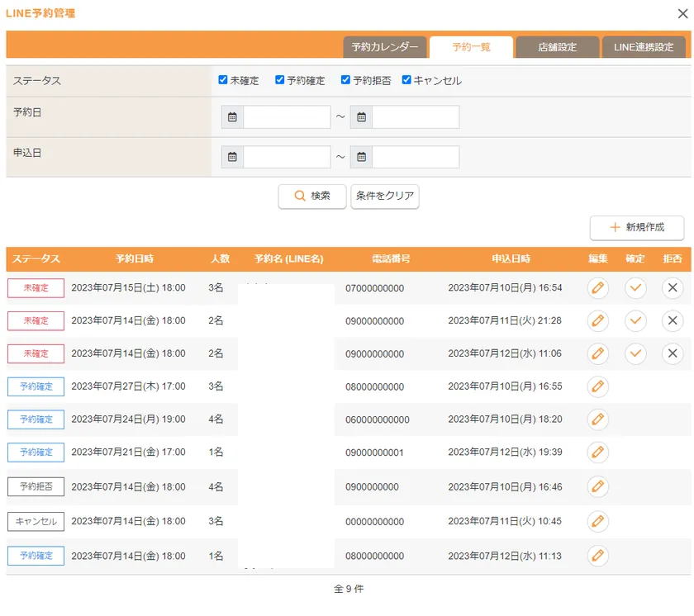The width and height of the screenshot is (694, 616).
Task: Edit the 2023年07月27日(木) 17:00 reservation
Action: click(597, 386)
